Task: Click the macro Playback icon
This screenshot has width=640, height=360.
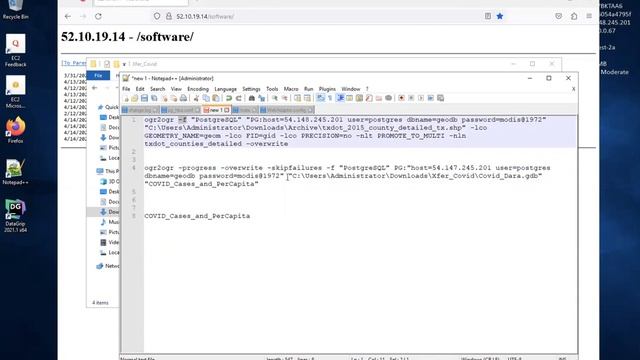Action: [x=421, y=98]
